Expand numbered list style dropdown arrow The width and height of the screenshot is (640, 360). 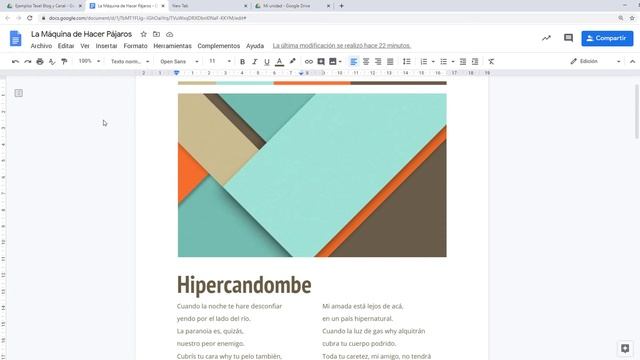433,62
